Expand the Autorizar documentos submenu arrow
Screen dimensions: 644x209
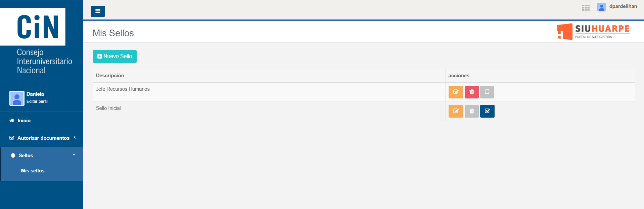[75, 137]
